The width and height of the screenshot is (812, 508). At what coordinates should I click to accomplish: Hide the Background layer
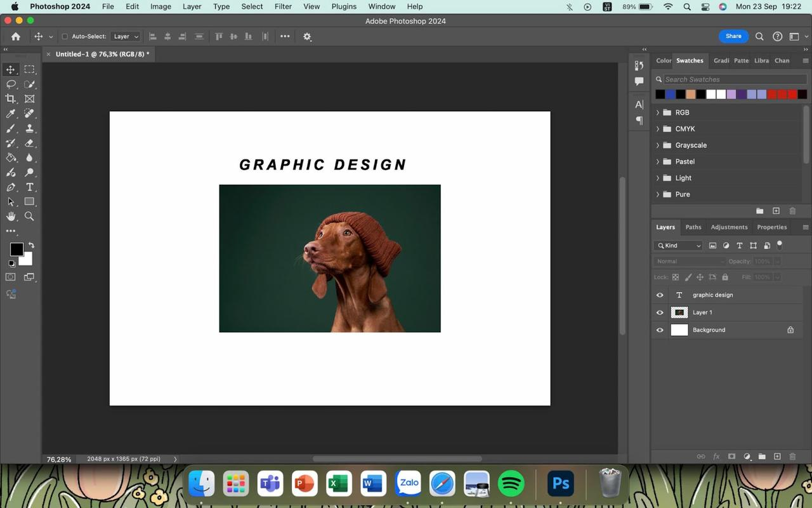pyautogui.click(x=660, y=330)
